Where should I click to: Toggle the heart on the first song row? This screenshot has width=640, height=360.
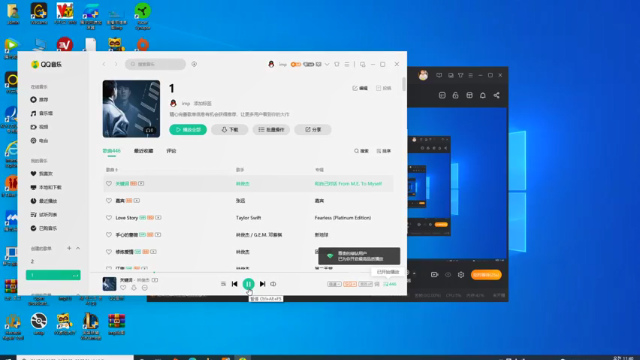(109, 184)
